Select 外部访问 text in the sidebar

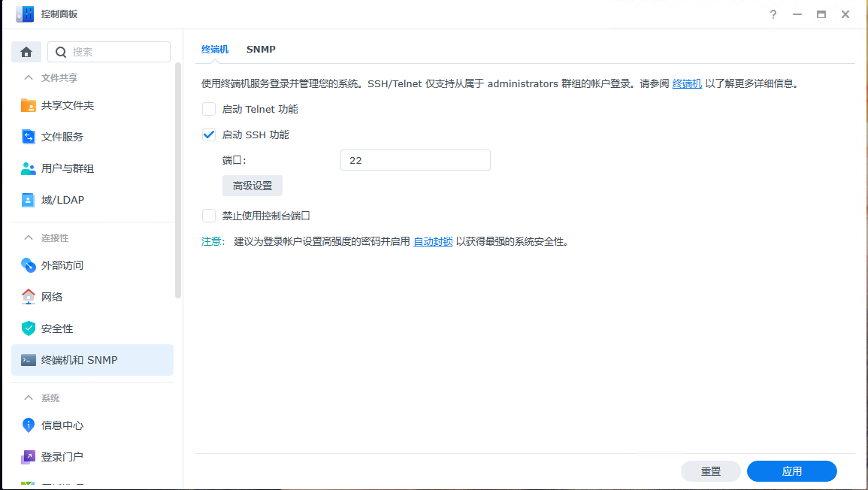(x=62, y=265)
